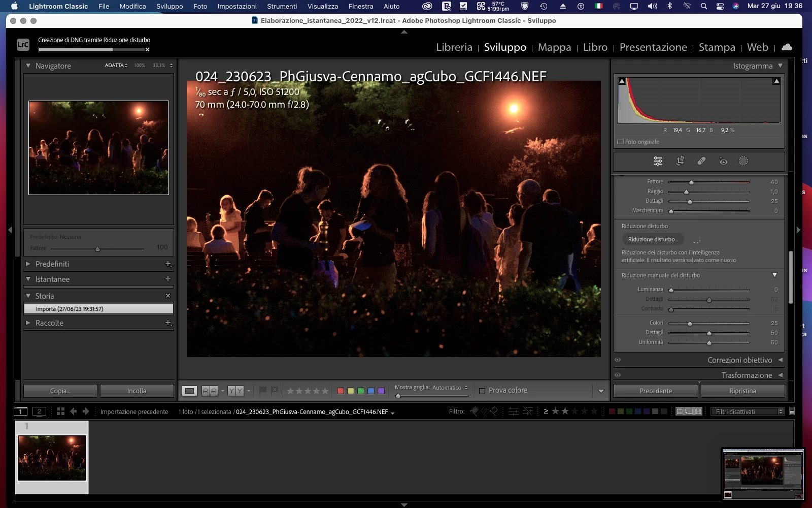The height and width of the screenshot is (508, 812).
Task: Mark photo as rejected with crossed flag
Action: pos(275,391)
